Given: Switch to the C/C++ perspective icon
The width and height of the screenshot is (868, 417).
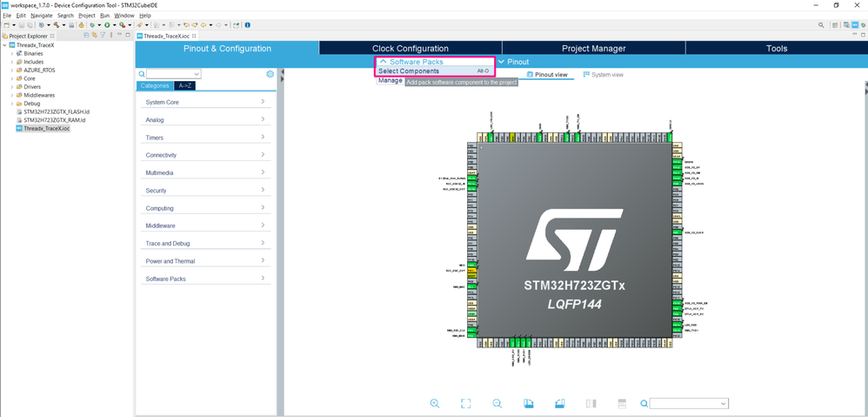Looking at the screenshot, I should 846,25.
